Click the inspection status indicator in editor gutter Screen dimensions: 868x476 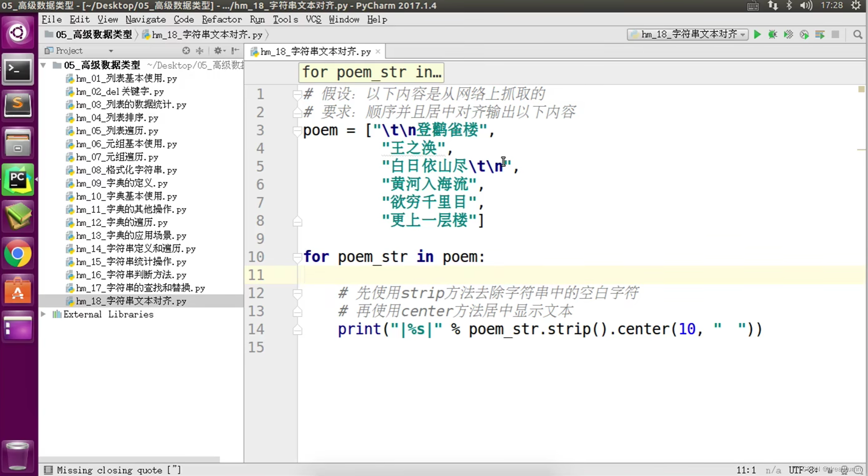[x=861, y=89]
